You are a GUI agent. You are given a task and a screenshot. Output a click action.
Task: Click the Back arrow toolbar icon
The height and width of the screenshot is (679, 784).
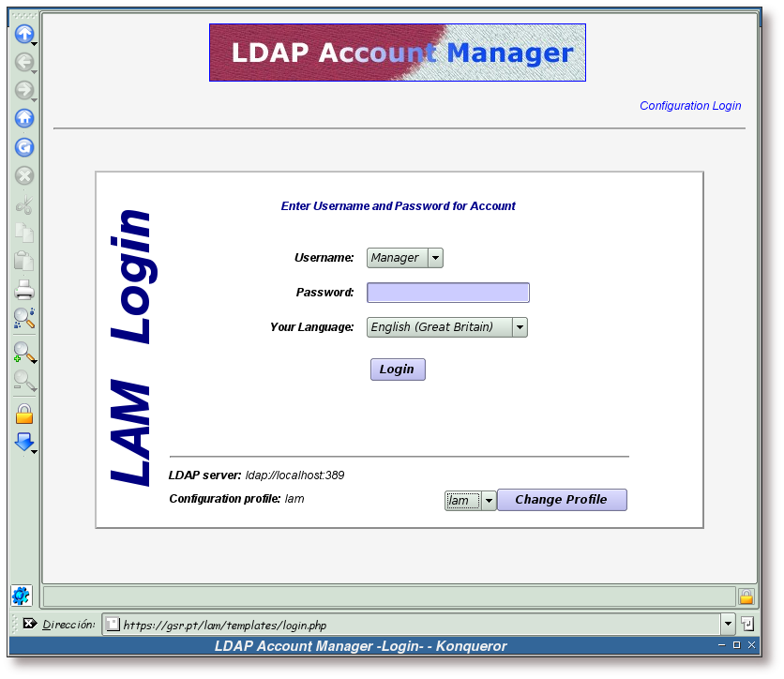[x=24, y=63]
